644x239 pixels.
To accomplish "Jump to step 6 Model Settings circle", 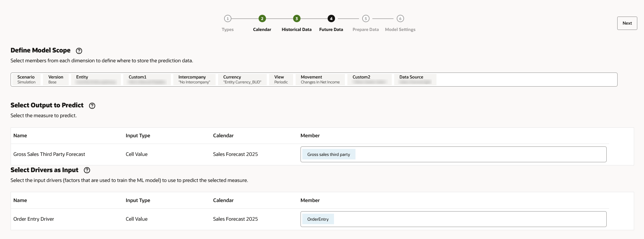I will click(400, 19).
